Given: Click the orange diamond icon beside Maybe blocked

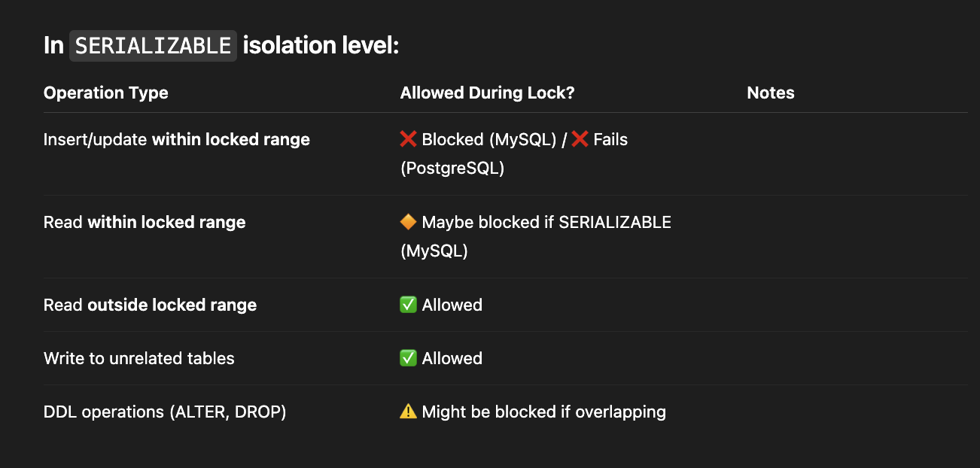Looking at the screenshot, I should point(409,222).
